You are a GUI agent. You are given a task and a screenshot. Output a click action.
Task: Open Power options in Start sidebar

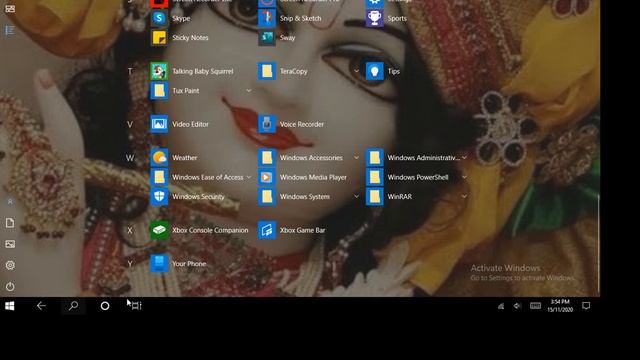pyautogui.click(x=10, y=287)
